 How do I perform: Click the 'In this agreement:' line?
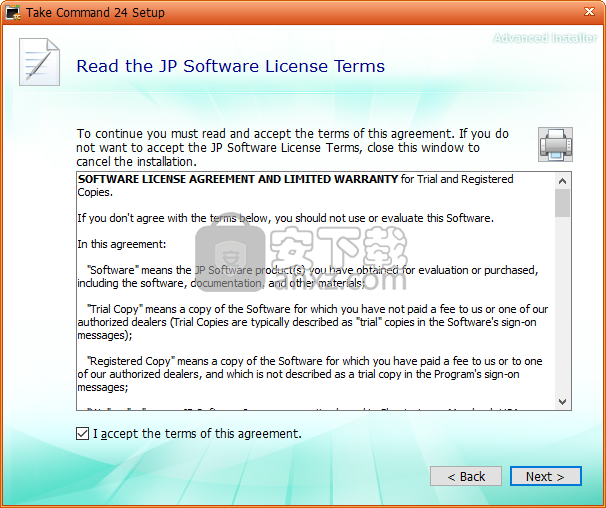(x=122, y=244)
